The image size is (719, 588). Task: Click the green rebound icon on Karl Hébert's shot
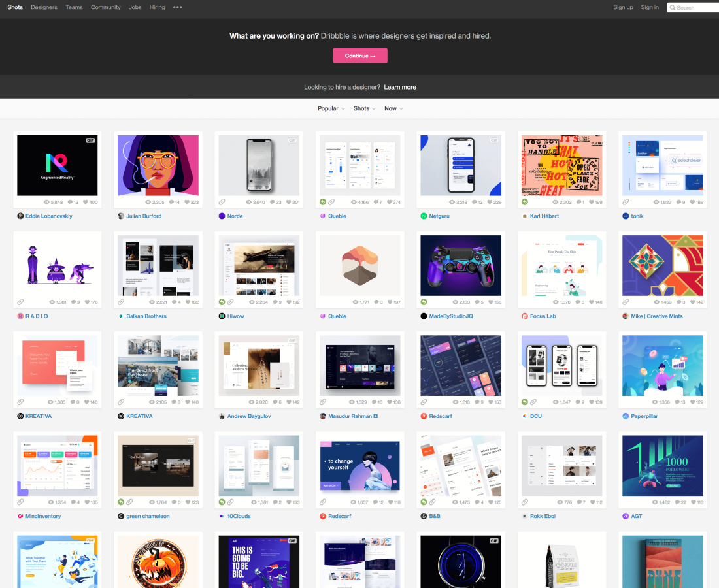click(525, 202)
